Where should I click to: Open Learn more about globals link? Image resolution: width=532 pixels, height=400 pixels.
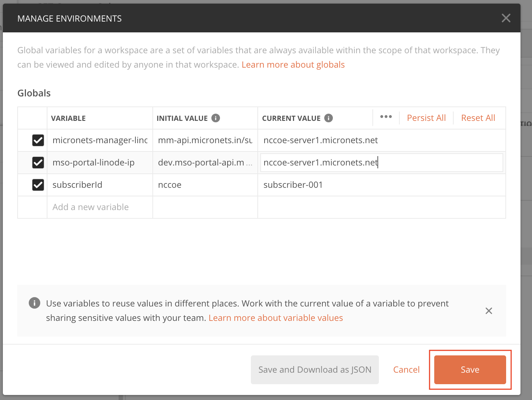click(x=293, y=65)
